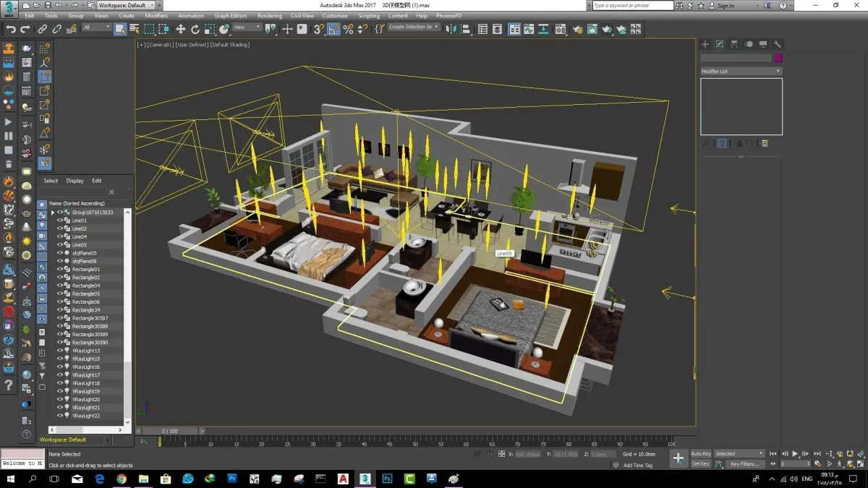
Task: Open the Customize menu
Action: click(x=335, y=15)
